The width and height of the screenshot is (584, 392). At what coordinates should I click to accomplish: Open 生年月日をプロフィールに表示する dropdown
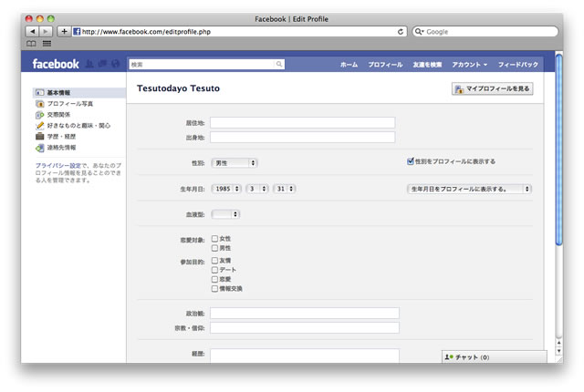coord(469,189)
